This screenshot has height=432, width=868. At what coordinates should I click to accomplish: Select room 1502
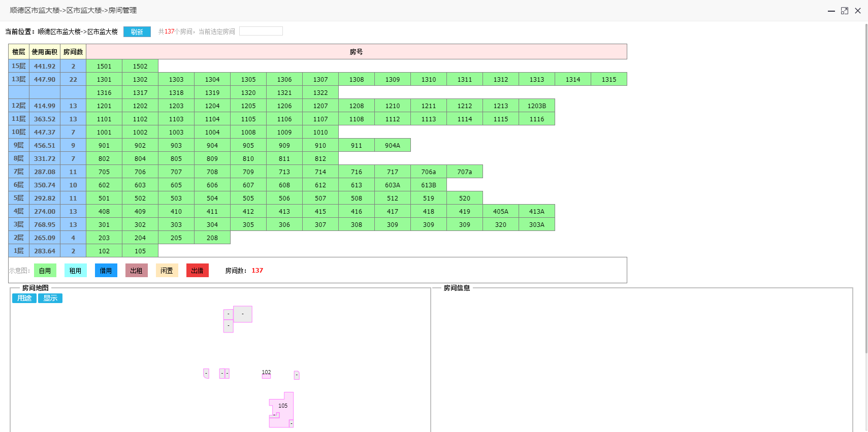(x=140, y=66)
